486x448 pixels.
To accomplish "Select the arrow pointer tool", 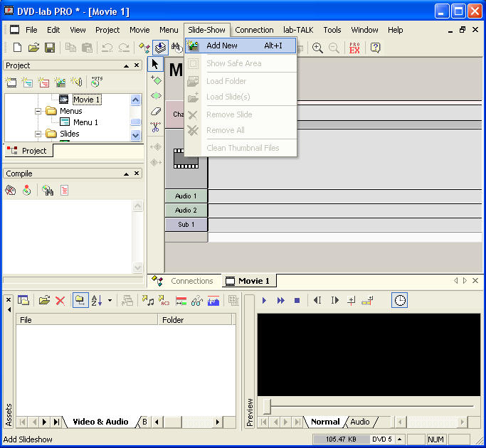I will pyautogui.click(x=155, y=64).
